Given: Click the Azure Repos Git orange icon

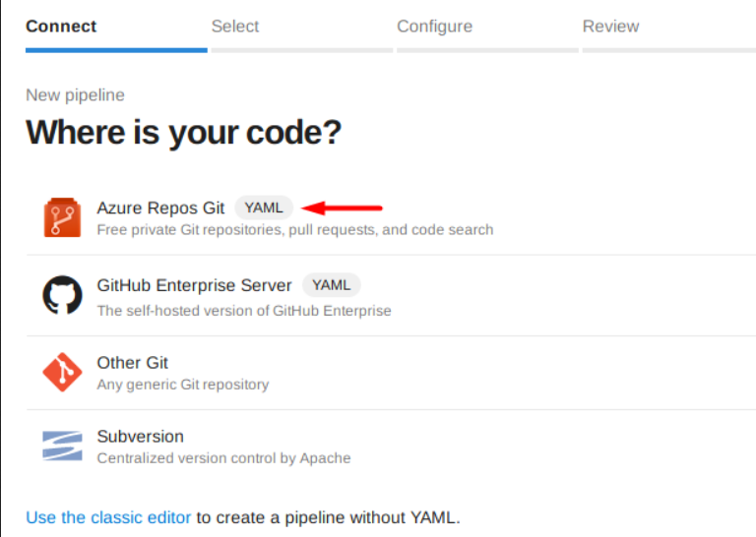Looking at the screenshot, I should [x=62, y=217].
